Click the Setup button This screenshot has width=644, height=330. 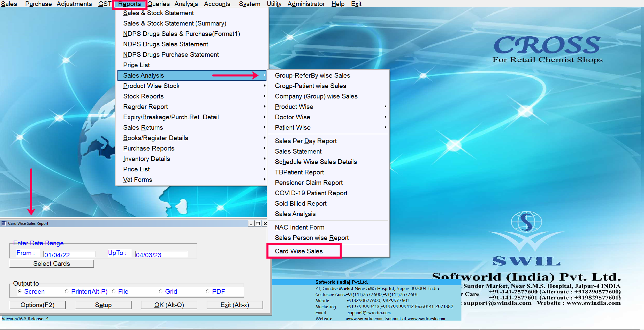103,305
